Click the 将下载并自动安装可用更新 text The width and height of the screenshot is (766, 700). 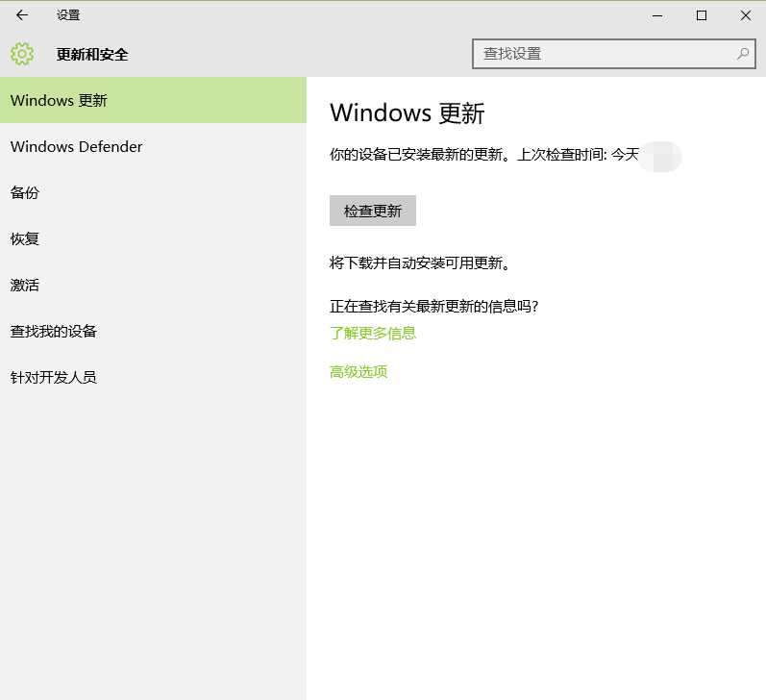point(420,263)
